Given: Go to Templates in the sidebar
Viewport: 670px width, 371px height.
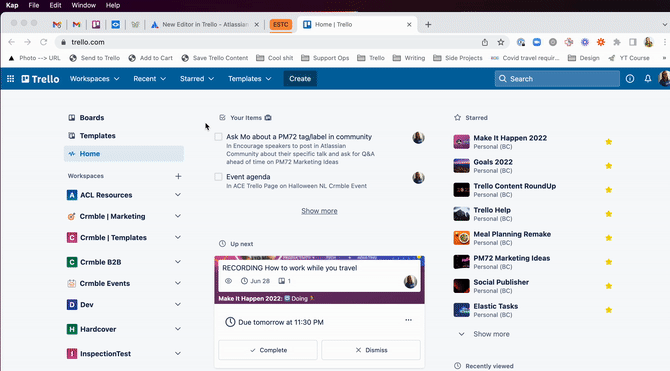Looking at the screenshot, I should coord(124,135).
